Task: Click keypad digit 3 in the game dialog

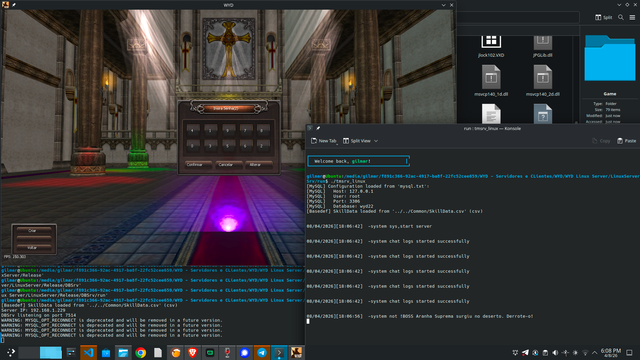Action: [210, 146]
